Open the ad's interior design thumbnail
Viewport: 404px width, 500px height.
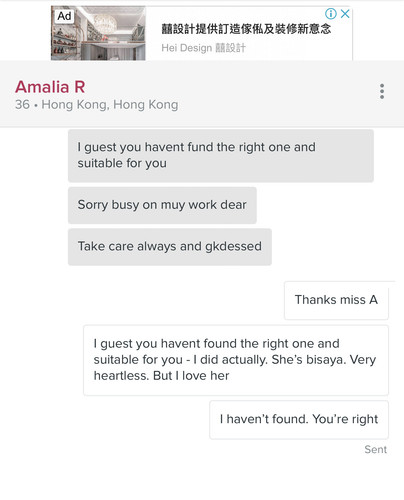pyautogui.click(x=98, y=33)
